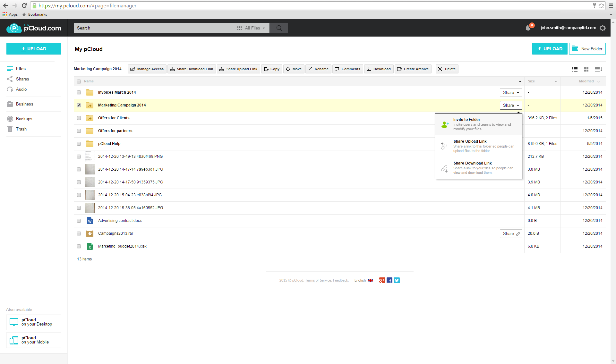Viewport: 616px width, 364px height.
Task: Click the search magnifier icon
Action: [279, 28]
